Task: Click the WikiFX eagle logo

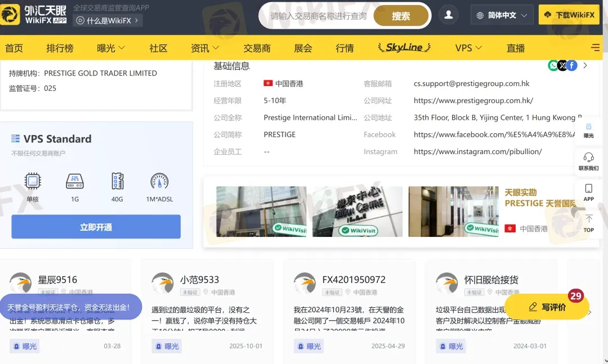Action: (10, 15)
